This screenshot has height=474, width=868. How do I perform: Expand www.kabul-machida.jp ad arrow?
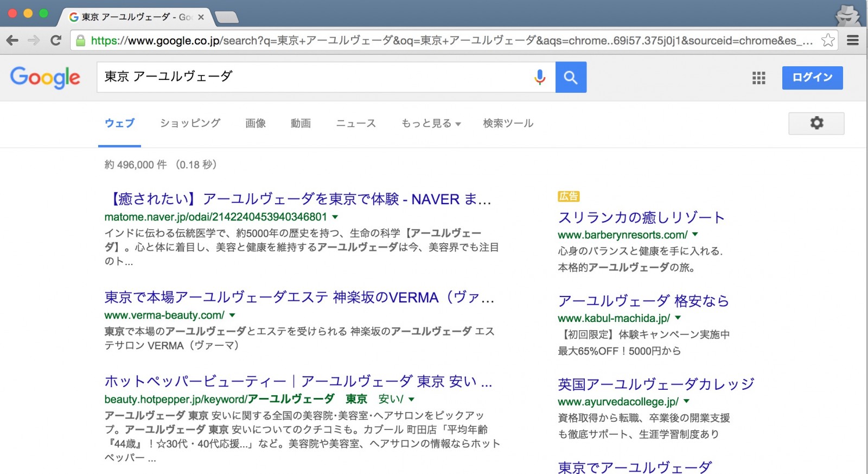pyautogui.click(x=678, y=318)
